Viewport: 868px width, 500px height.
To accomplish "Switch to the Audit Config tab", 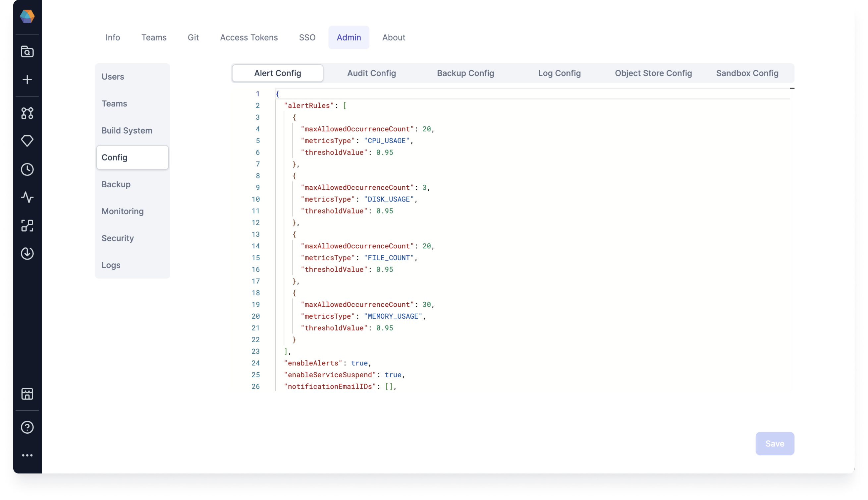I will tap(371, 73).
